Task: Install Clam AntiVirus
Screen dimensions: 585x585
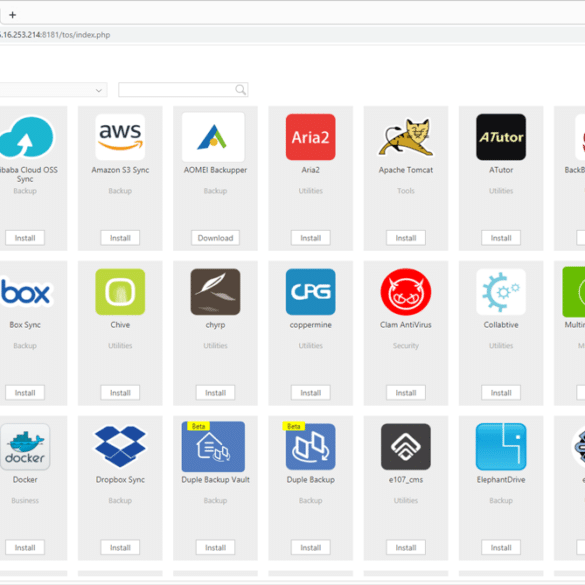Action: pos(406,393)
